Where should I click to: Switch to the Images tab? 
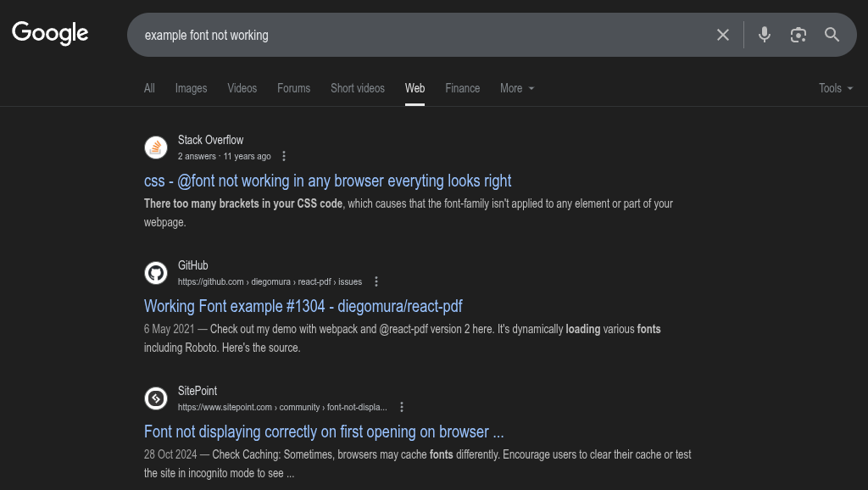[x=191, y=88]
